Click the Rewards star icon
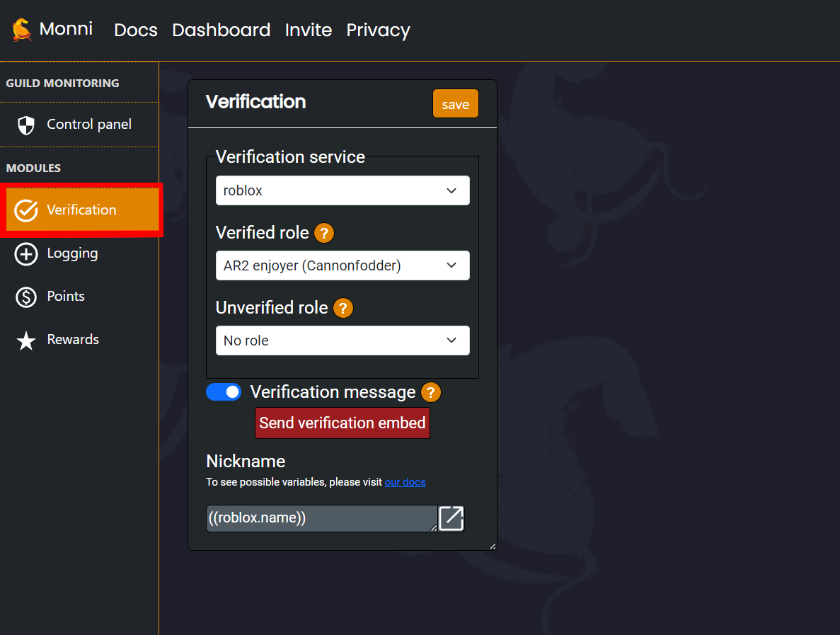 [26, 339]
